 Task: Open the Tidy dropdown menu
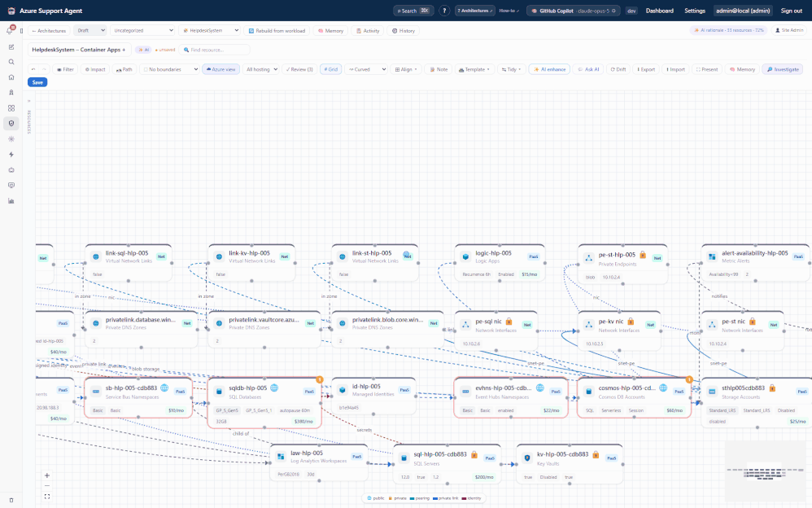[x=511, y=69]
